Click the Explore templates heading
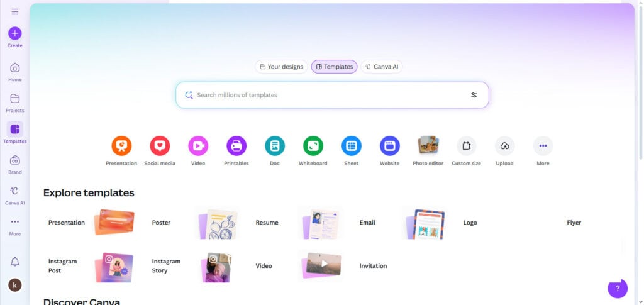 [89, 192]
